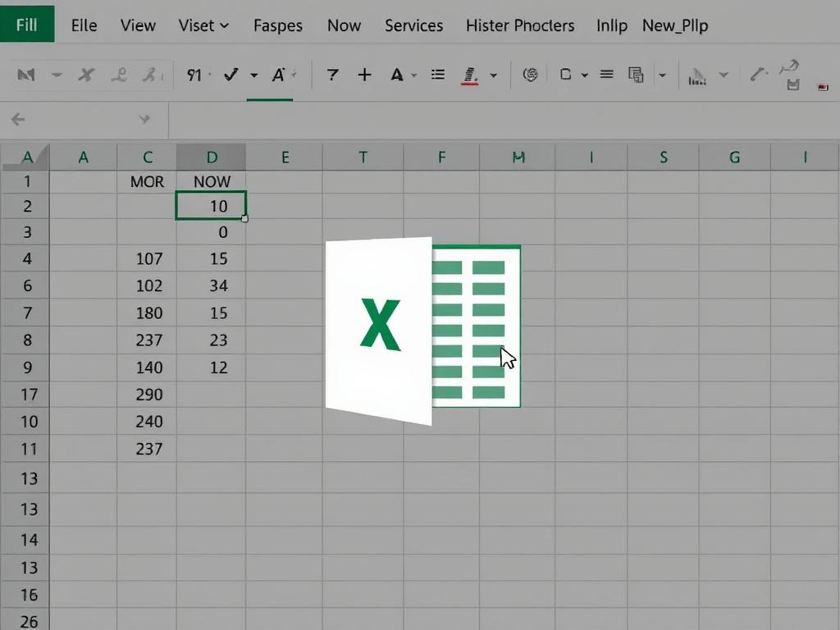Click the bold A font icon
The height and width of the screenshot is (630, 840).
pos(396,75)
